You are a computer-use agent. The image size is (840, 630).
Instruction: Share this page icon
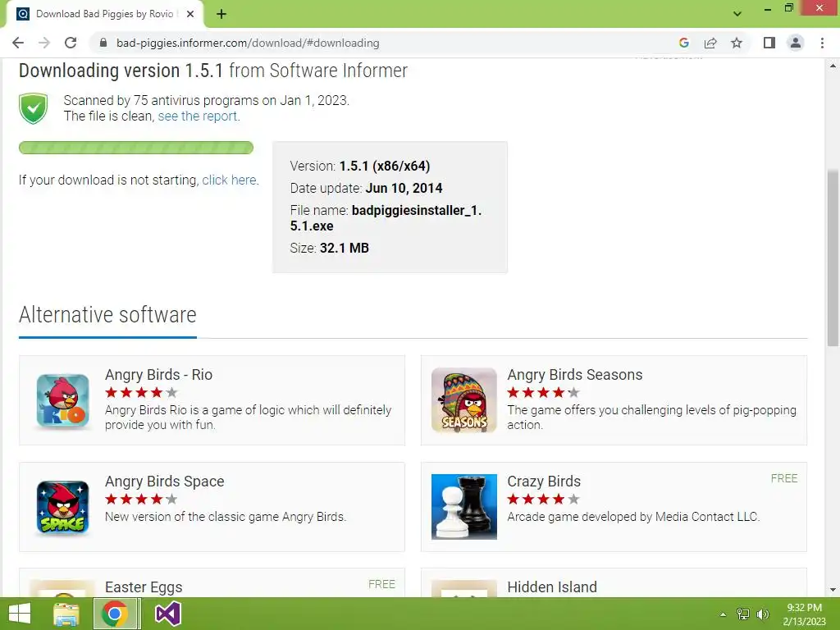(710, 43)
